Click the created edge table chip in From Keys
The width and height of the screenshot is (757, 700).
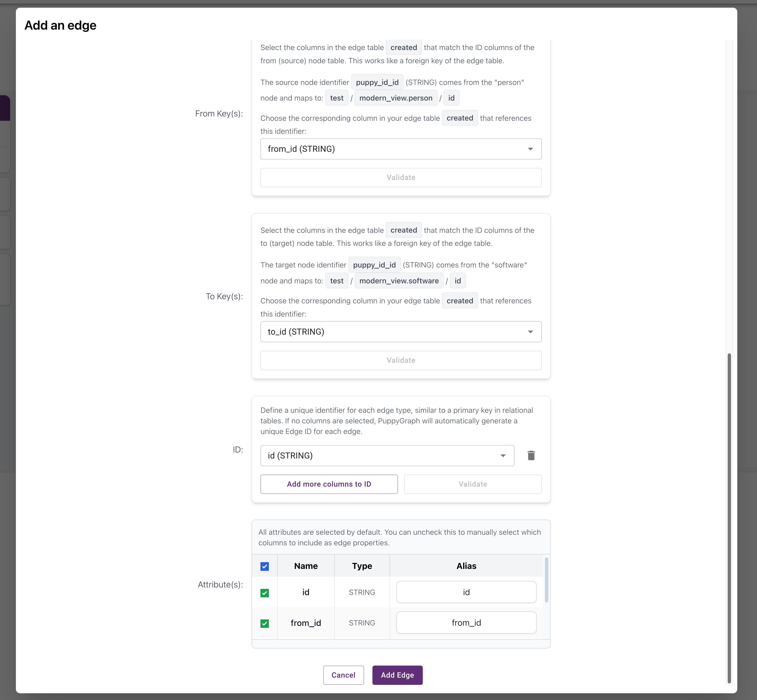pos(404,47)
